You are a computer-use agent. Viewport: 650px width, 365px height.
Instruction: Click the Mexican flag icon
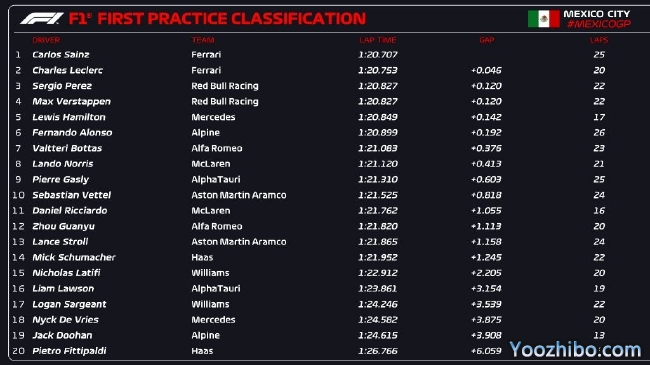tap(543, 19)
